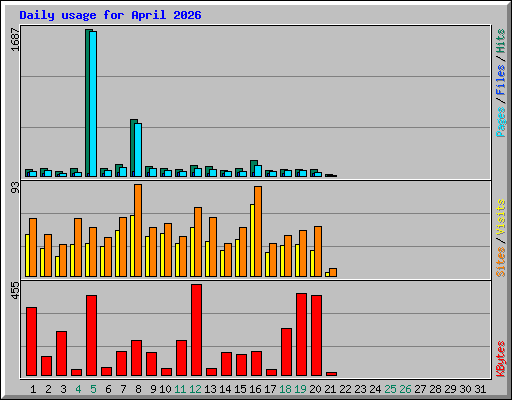512x400 pixels.
Task: Click the Hits legend label
Action: (501, 41)
